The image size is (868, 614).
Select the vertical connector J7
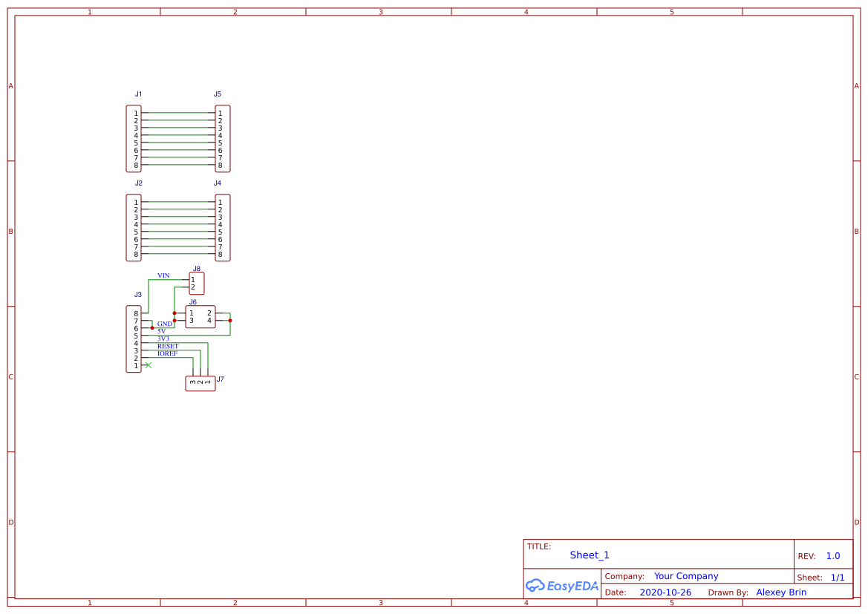pos(200,382)
